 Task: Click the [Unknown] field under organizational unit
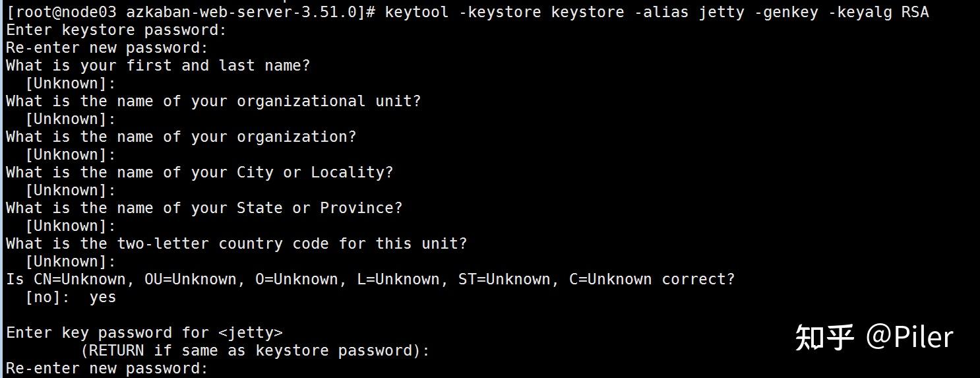[x=70, y=119]
